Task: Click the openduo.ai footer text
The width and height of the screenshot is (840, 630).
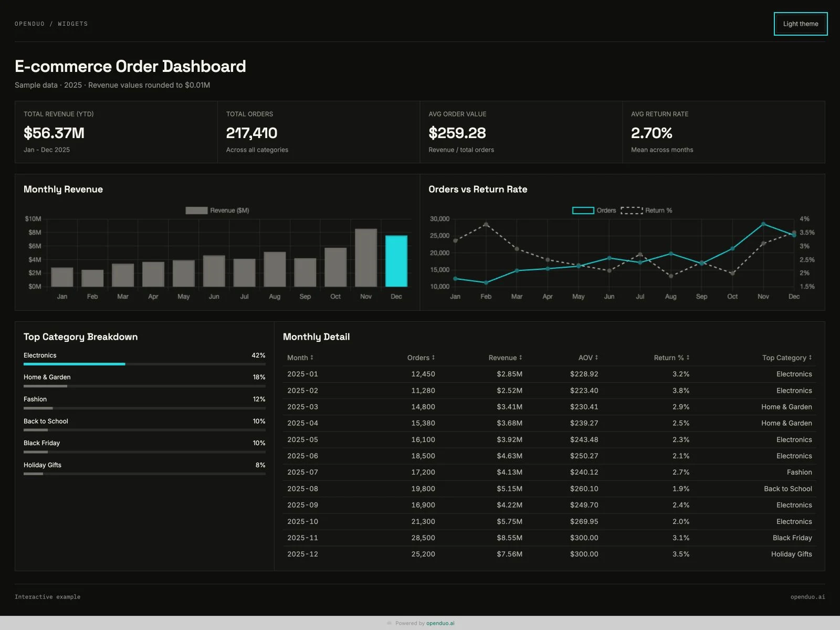Action: coord(808,597)
